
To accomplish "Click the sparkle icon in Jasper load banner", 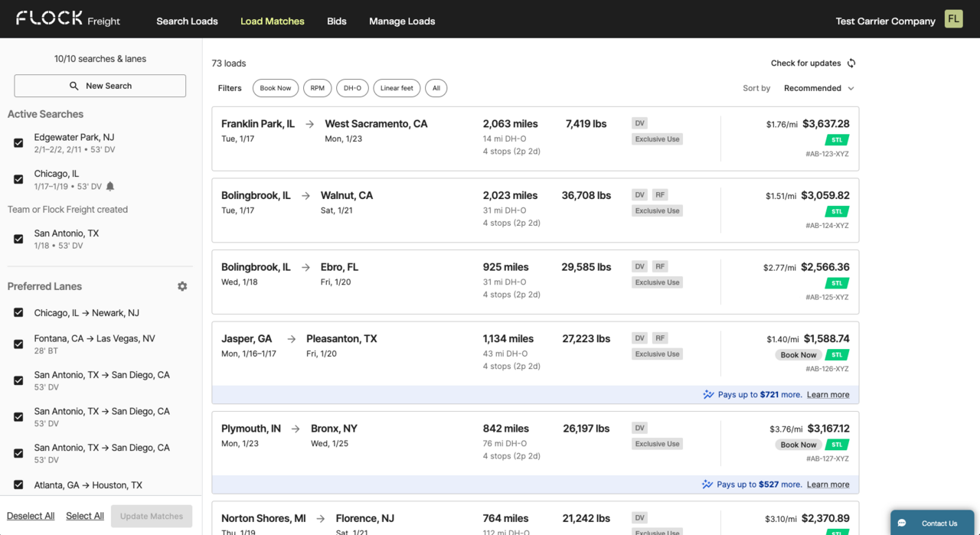I will pos(708,395).
